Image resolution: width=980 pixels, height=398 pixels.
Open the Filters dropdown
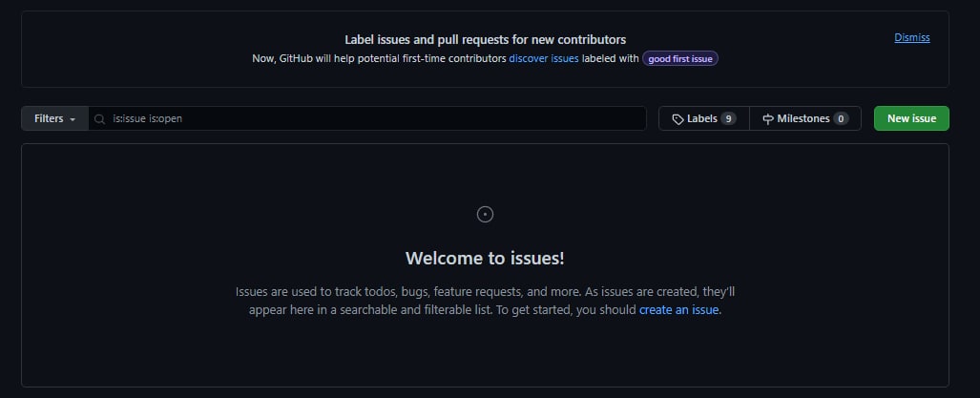(55, 118)
